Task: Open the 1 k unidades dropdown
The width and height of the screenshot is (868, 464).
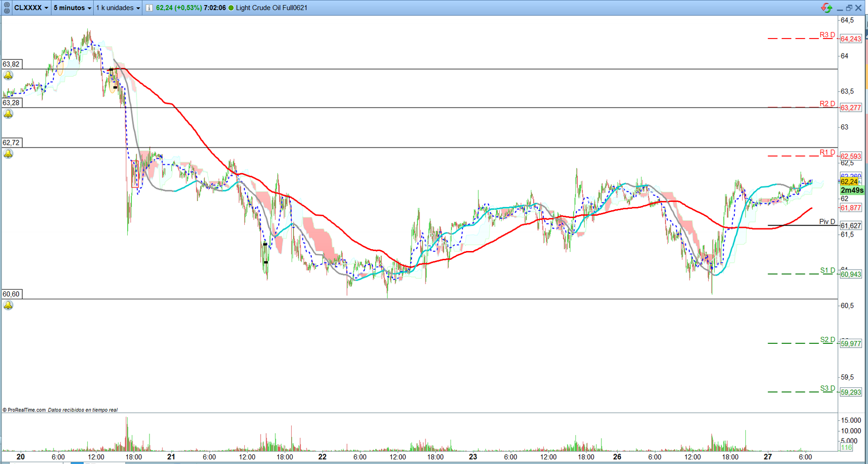Action: 118,8
